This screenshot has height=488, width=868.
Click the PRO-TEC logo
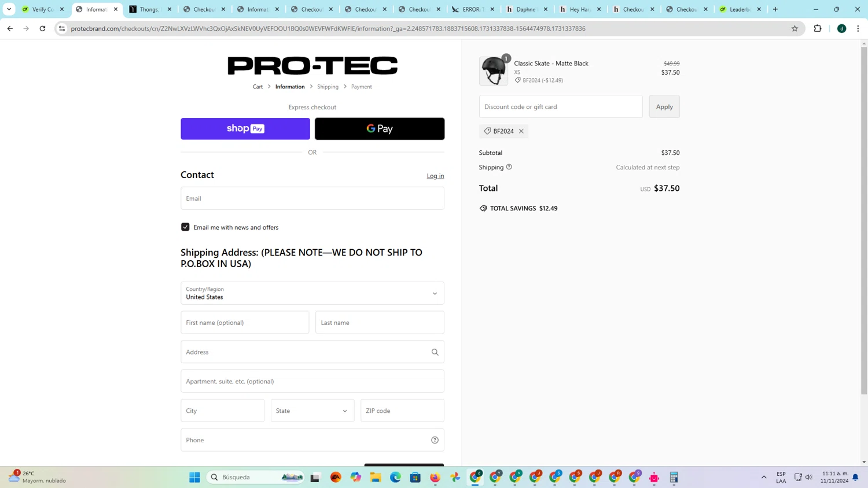pyautogui.click(x=312, y=65)
